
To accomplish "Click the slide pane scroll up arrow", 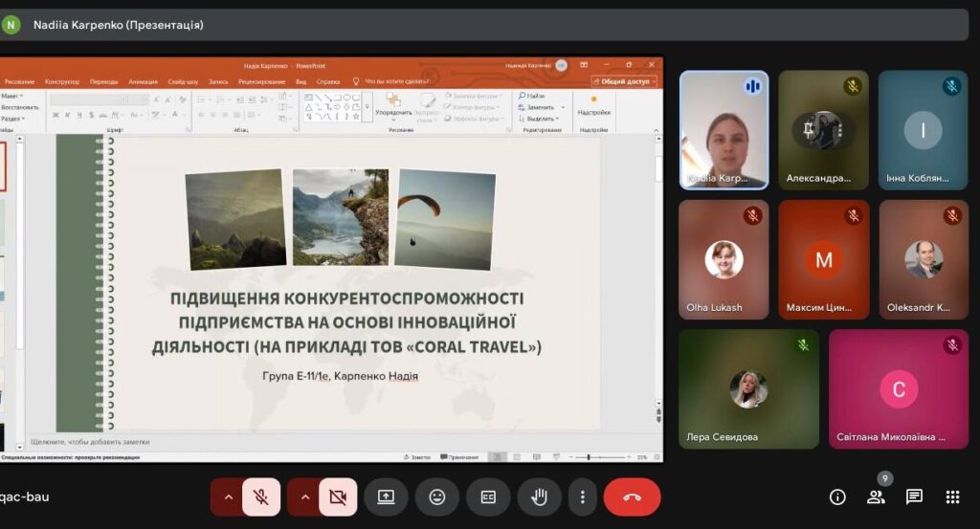I will coord(658,139).
